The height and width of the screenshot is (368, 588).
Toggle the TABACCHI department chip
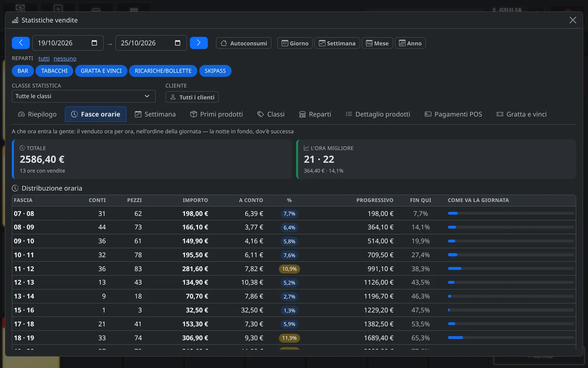point(54,71)
